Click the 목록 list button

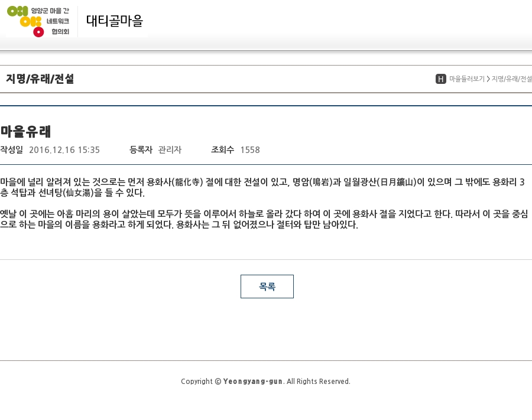[267, 286]
